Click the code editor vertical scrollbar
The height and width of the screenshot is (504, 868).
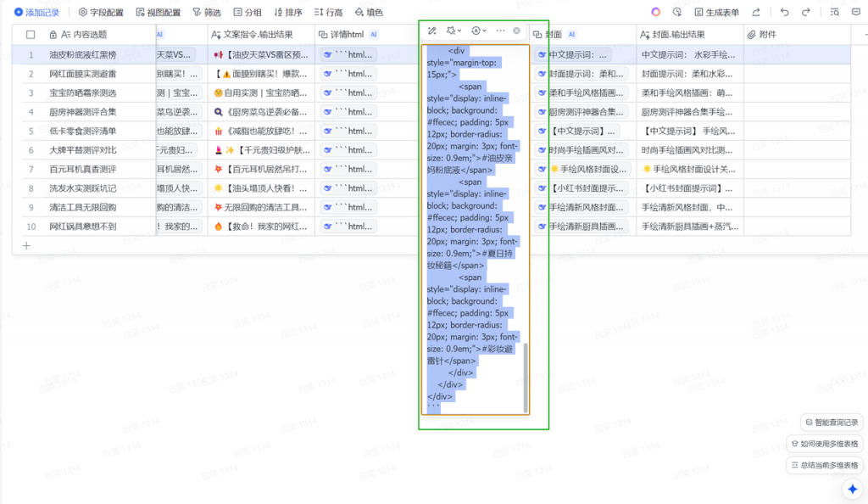(x=526, y=377)
